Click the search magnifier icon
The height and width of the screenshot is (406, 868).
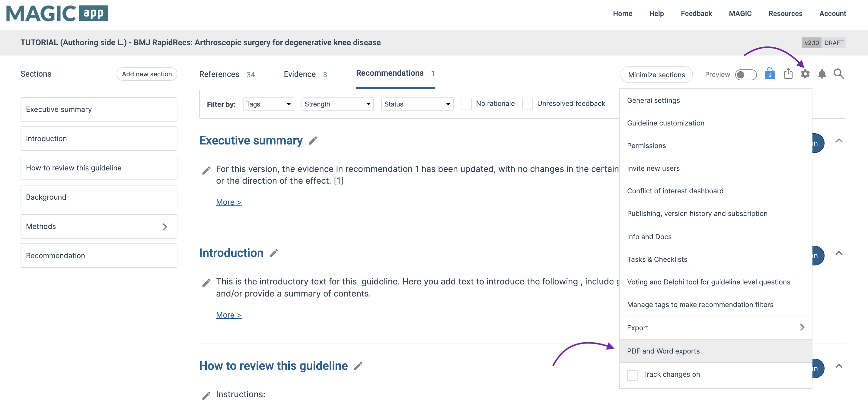coord(838,74)
